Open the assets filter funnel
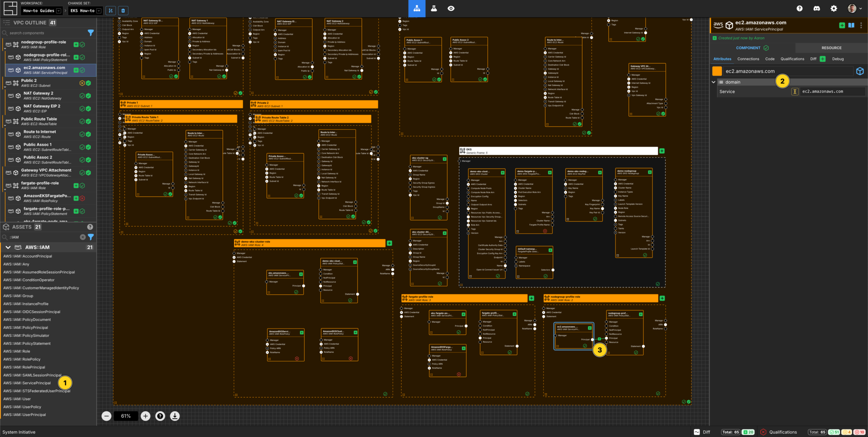 [91, 237]
